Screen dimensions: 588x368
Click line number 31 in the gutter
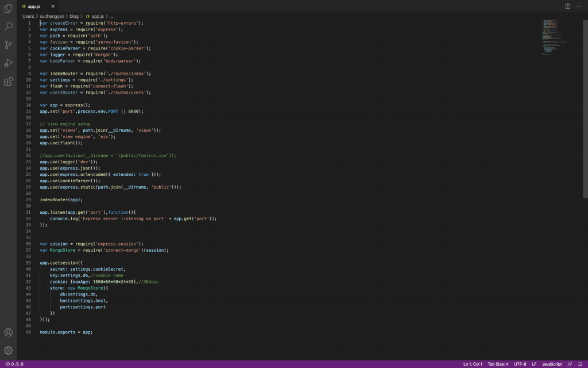(28, 212)
